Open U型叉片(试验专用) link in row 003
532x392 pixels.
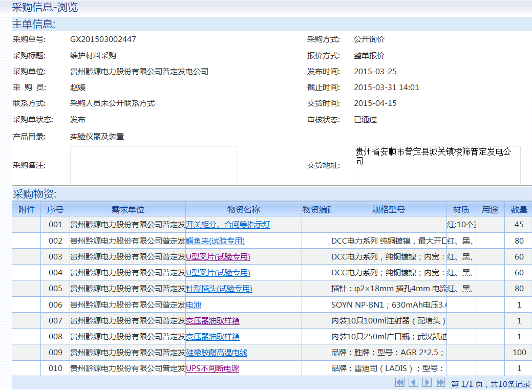point(217,256)
